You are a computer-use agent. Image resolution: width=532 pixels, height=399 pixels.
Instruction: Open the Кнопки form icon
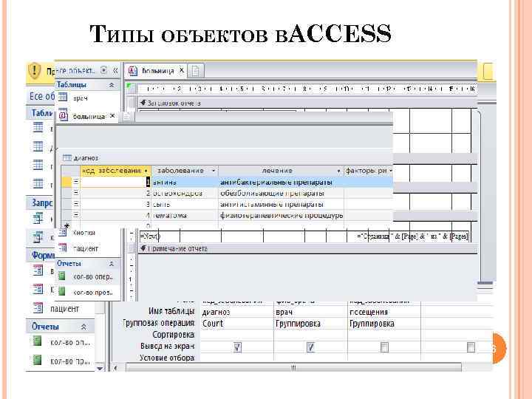(x=62, y=233)
